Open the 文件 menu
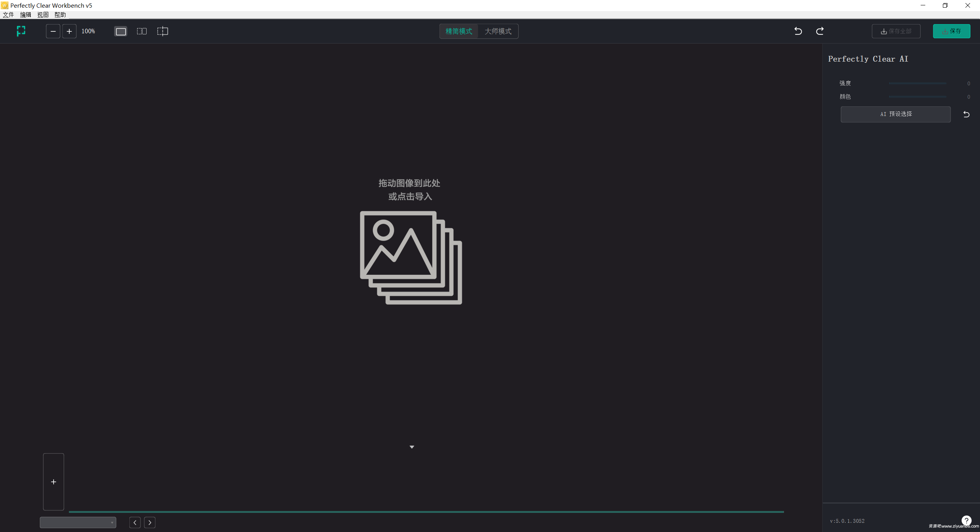Screen dimensions: 980x532 point(8,15)
